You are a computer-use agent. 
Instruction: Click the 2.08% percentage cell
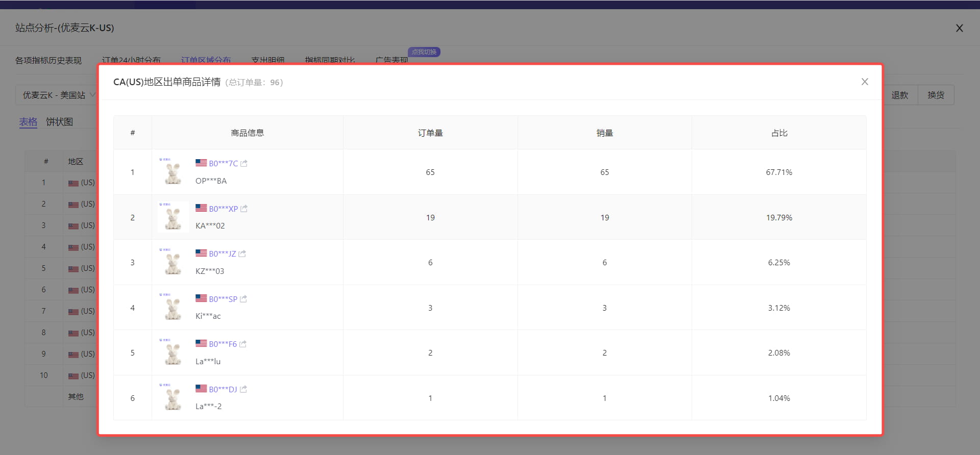tap(779, 353)
